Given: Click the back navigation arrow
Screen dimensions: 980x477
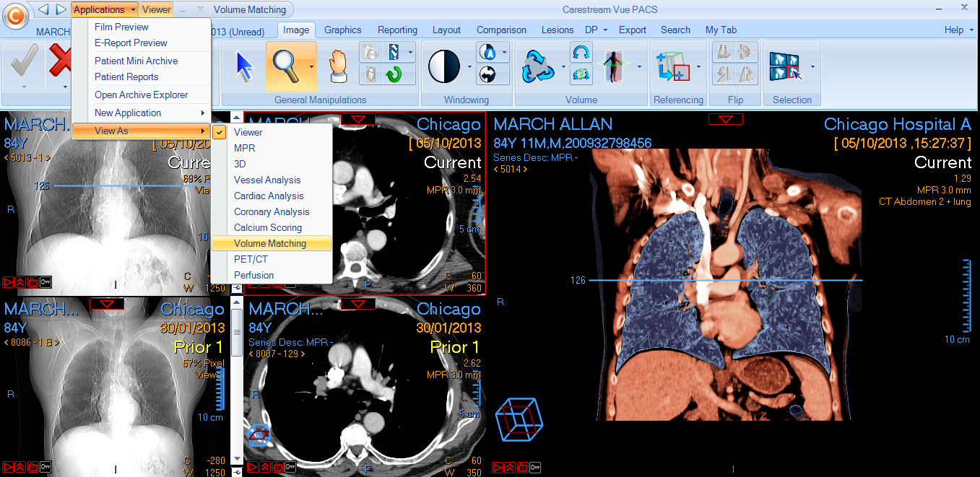Looking at the screenshot, I should pos(43,9).
